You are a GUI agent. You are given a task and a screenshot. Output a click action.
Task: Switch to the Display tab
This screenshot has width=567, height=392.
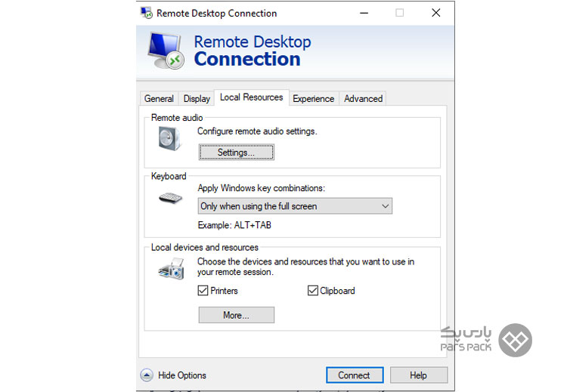(x=197, y=99)
